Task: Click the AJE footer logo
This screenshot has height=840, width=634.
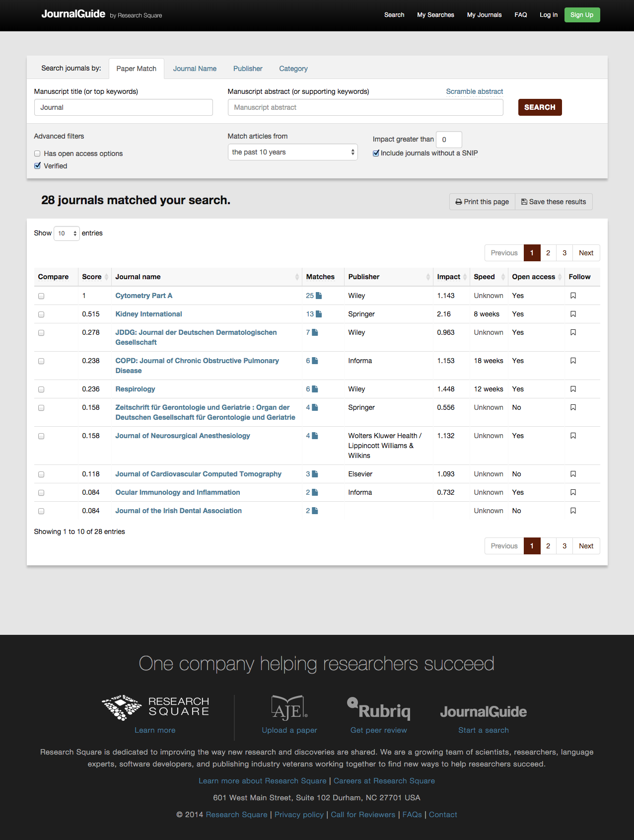Action: pyautogui.click(x=289, y=708)
